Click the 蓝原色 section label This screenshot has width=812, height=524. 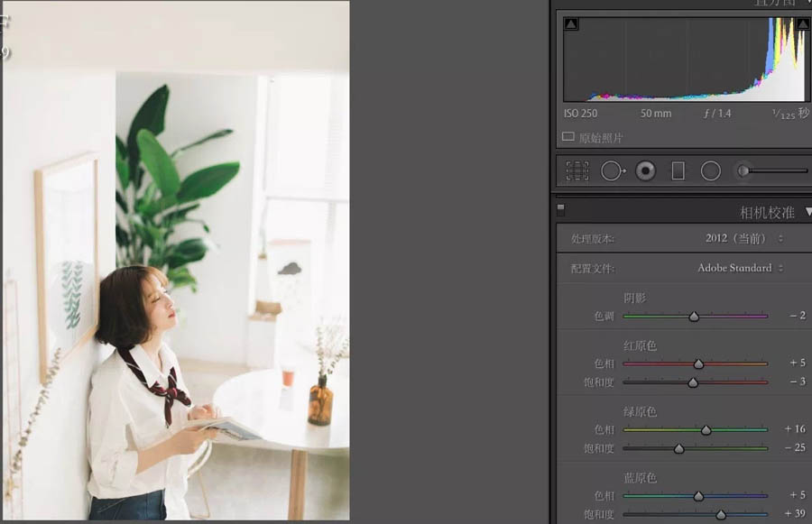(640, 477)
